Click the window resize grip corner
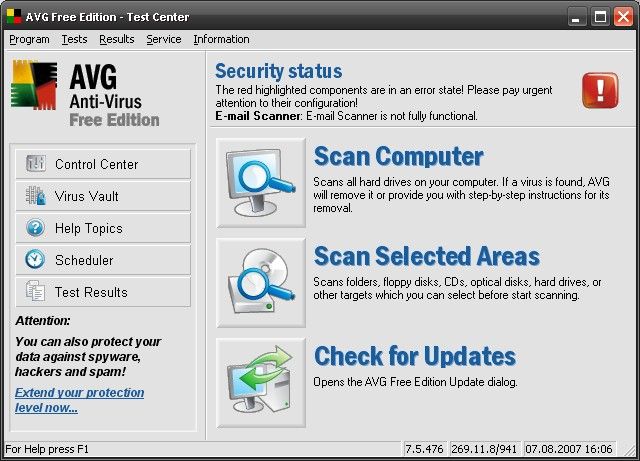 tap(628, 449)
